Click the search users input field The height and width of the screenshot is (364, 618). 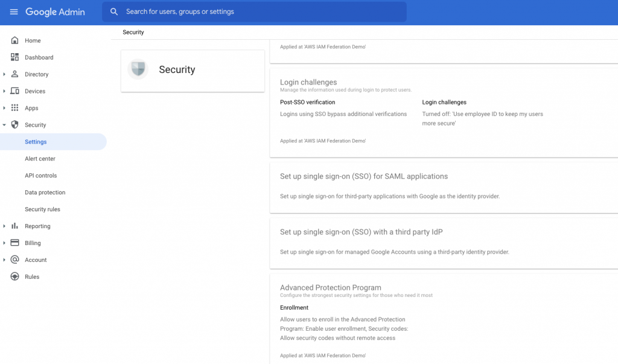click(253, 11)
